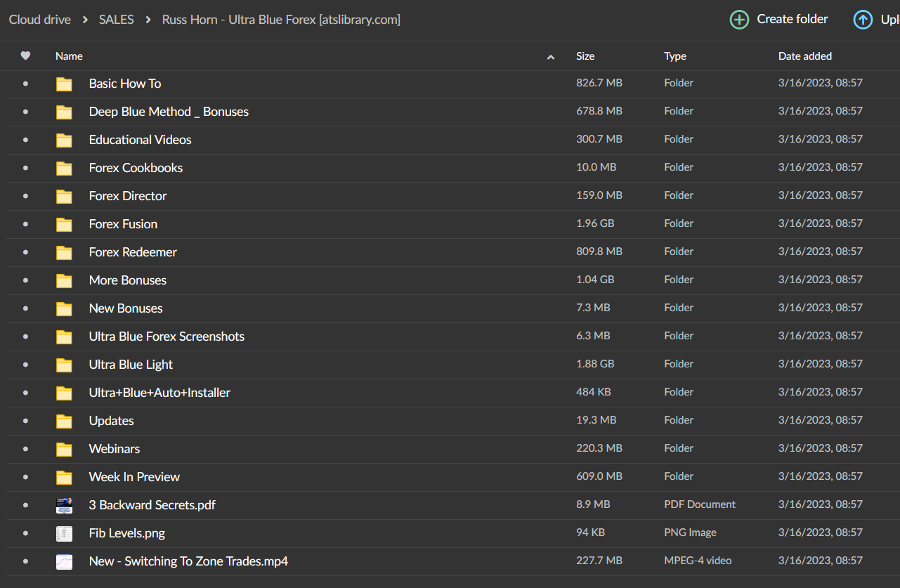Click the 3 Backward Secrets PDF thumbnail
This screenshot has height=588, width=900.
coord(64,505)
